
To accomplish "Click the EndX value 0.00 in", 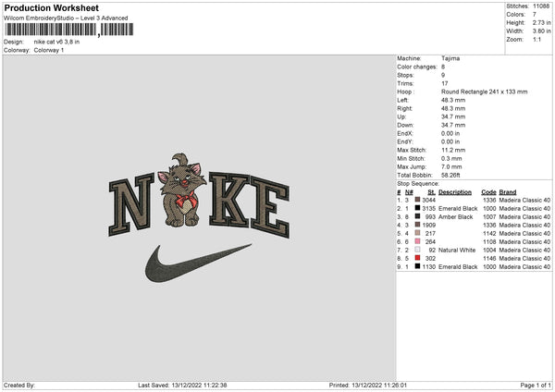I will pyautogui.click(x=450, y=133).
